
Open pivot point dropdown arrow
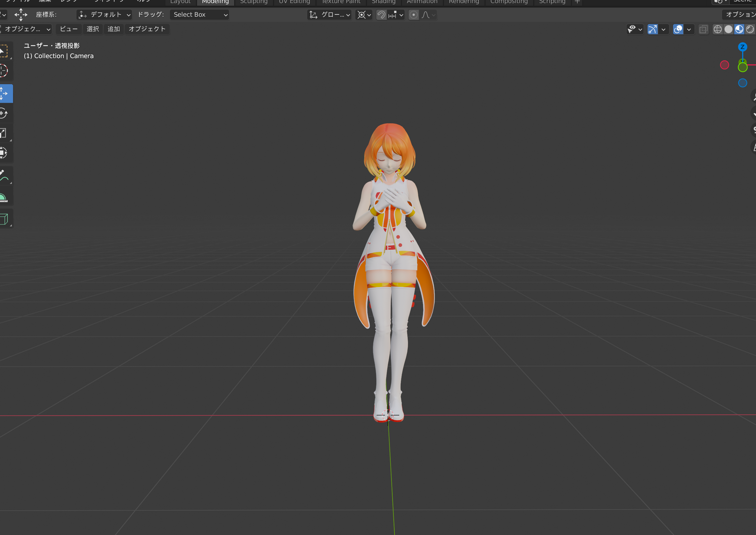point(369,15)
